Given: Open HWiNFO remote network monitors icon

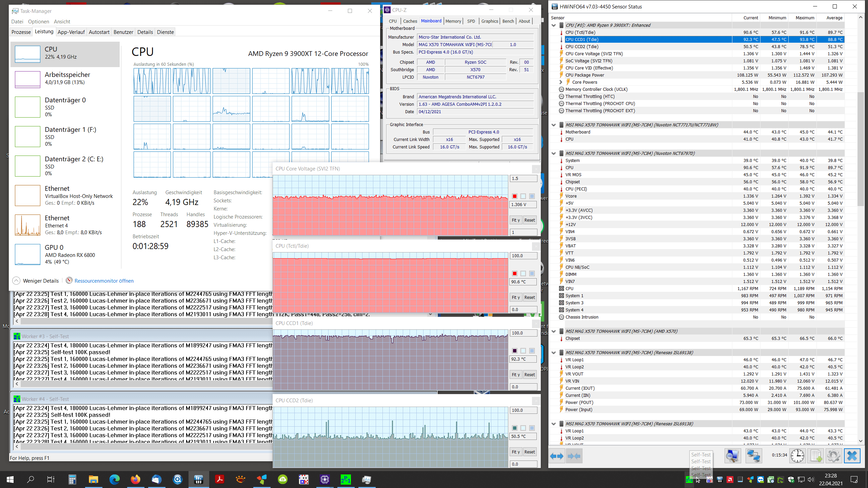Looking at the screenshot, I should click(x=753, y=456).
